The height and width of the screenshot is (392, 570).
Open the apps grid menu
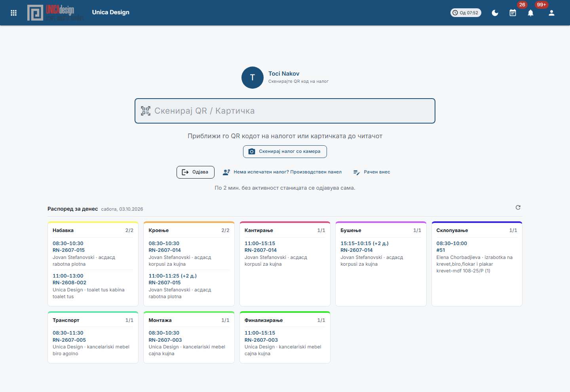[13, 13]
